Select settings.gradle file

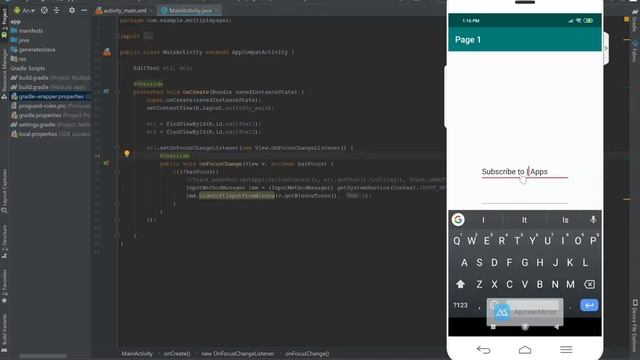click(x=51, y=124)
